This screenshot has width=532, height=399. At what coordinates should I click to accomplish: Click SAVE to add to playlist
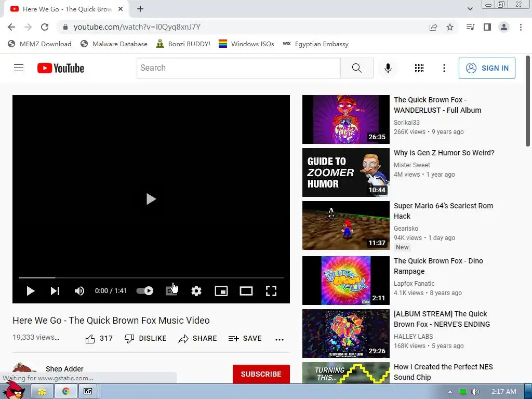tap(245, 338)
